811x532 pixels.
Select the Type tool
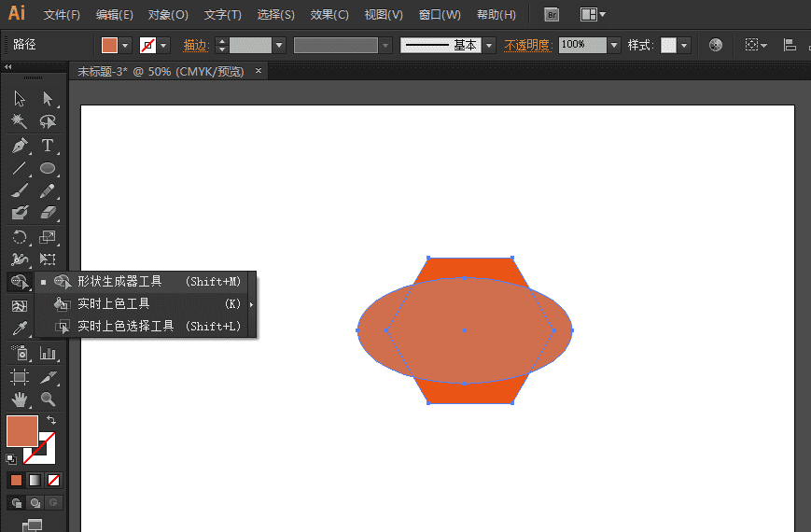pyautogui.click(x=48, y=146)
